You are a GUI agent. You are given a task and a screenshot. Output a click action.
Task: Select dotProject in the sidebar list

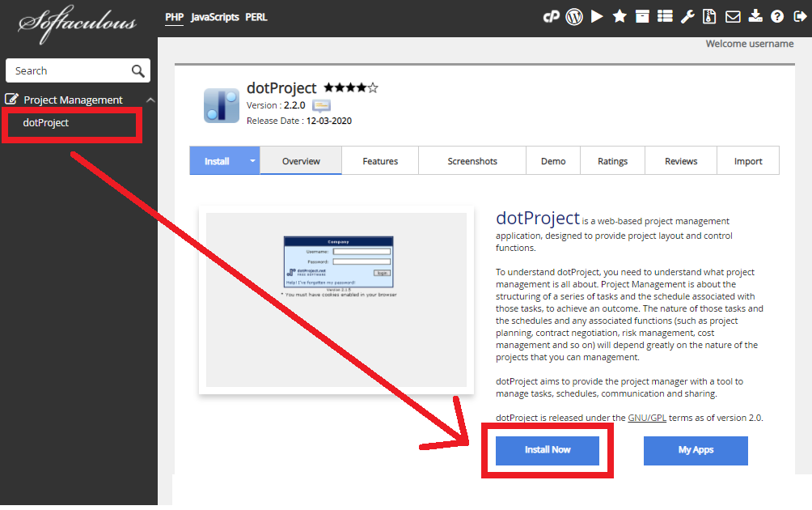(46, 123)
